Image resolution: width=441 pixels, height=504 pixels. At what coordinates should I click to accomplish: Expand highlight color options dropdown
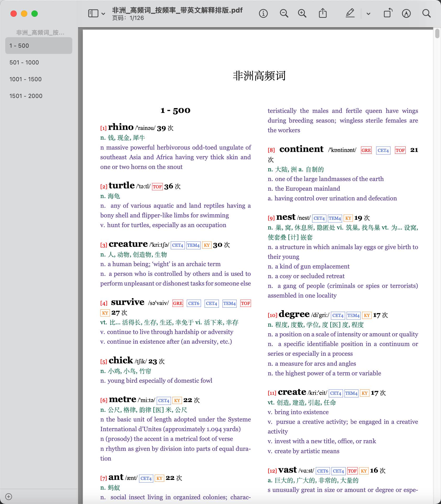tap(368, 14)
